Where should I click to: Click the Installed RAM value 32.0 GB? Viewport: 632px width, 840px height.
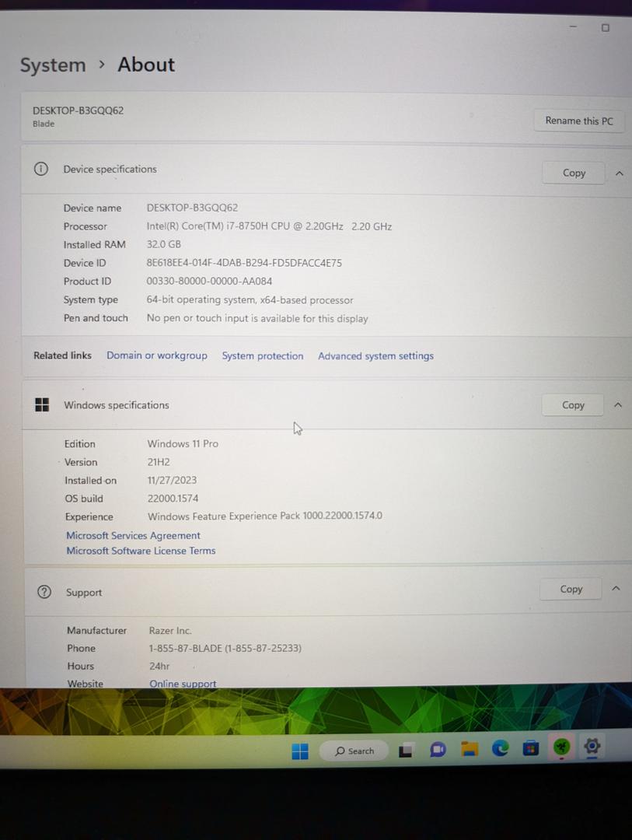coord(164,244)
